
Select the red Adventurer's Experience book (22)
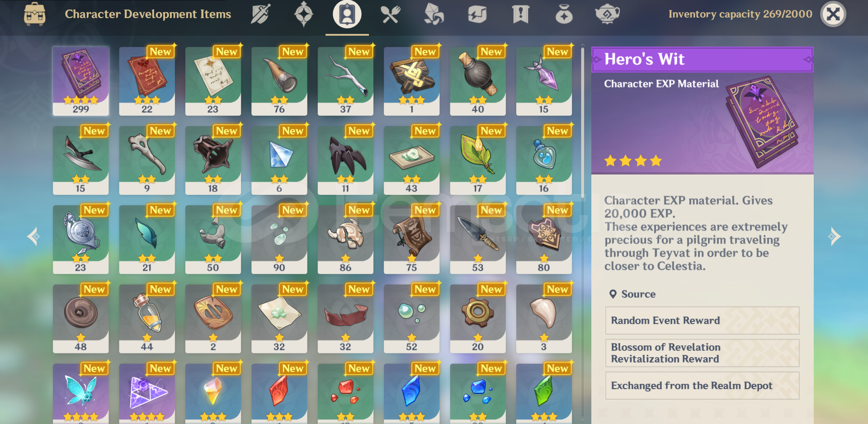[x=147, y=81]
